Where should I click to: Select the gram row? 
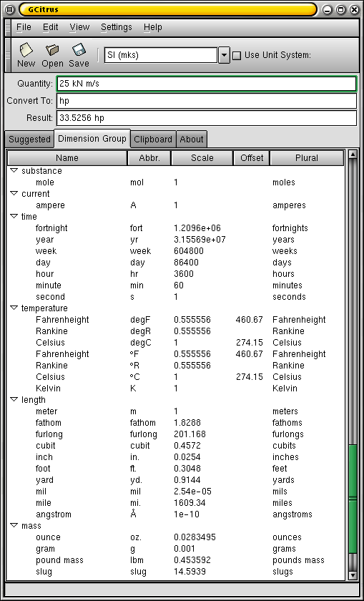175,549
